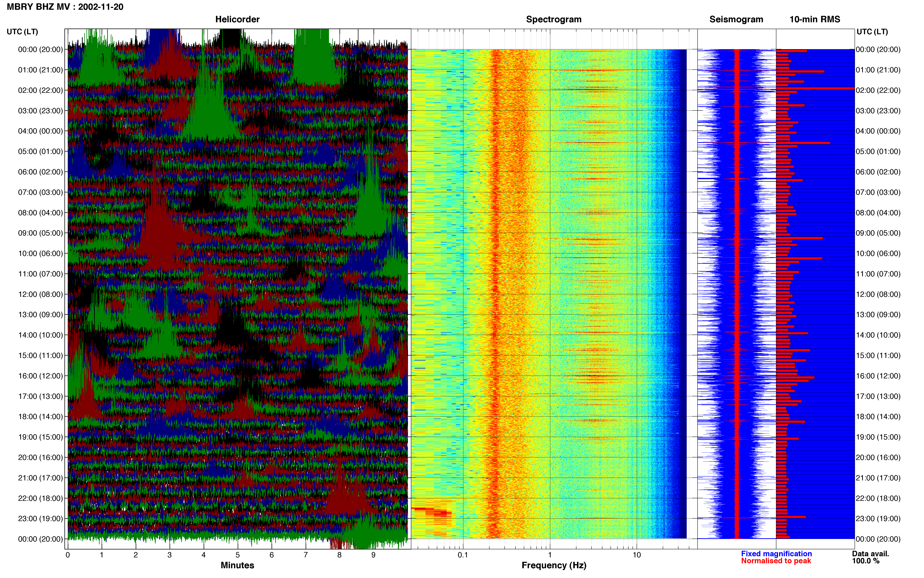This screenshot has height=578, width=924.
Task: Click minute tick label '0' under helicorder
Action: tap(68, 555)
